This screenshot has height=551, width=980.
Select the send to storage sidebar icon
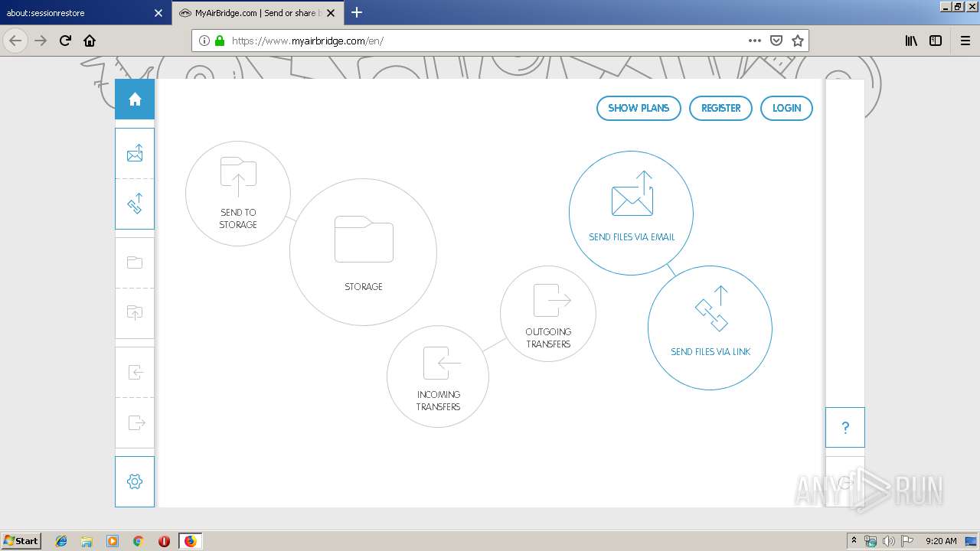point(135,312)
